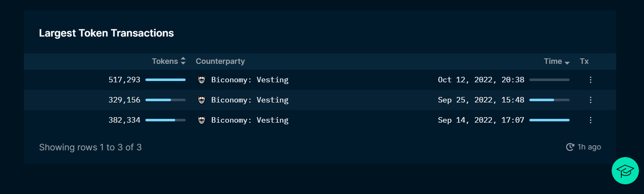Click the Biconomy avatar in the third row
The width and height of the screenshot is (644, 194).
[x=202, y=120]
